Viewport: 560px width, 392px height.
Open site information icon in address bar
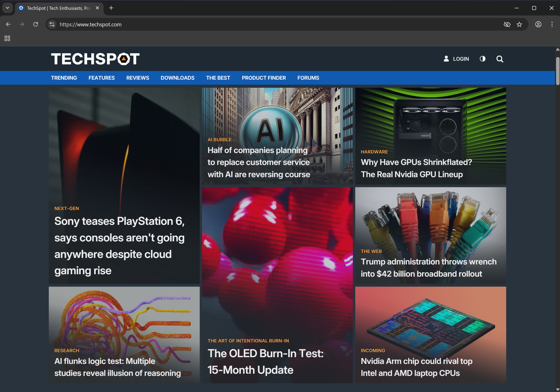coord(52,24)
